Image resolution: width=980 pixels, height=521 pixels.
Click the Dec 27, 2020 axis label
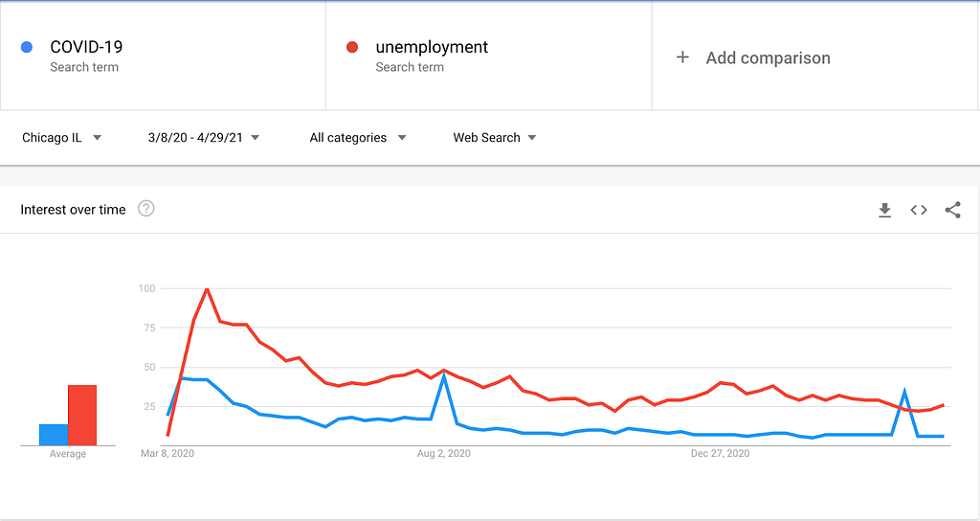click(720, 453)
